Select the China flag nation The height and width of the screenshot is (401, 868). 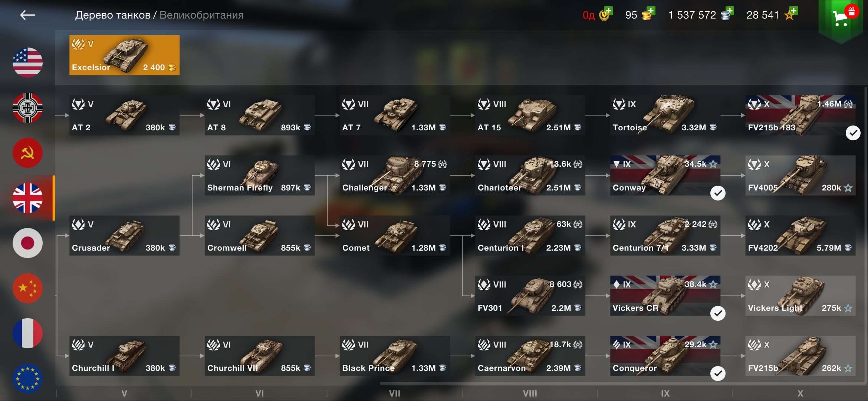[27, 288]
